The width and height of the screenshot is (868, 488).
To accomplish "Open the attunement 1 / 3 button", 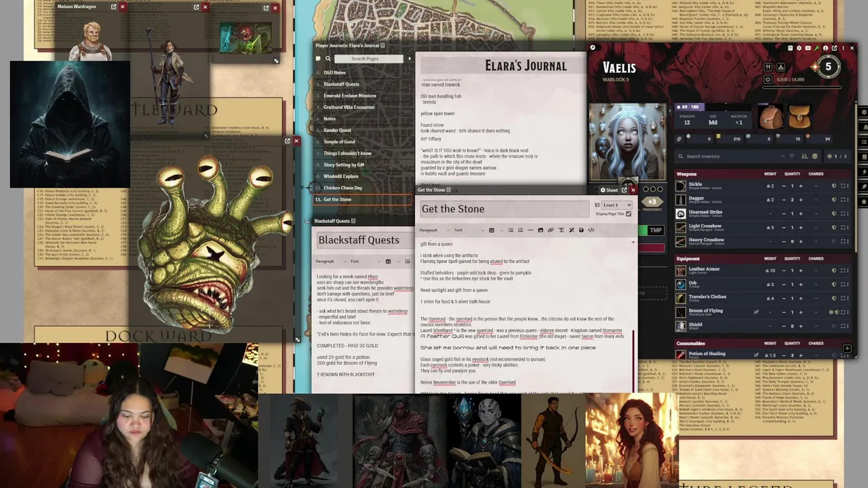I will [x=837, y=157].
